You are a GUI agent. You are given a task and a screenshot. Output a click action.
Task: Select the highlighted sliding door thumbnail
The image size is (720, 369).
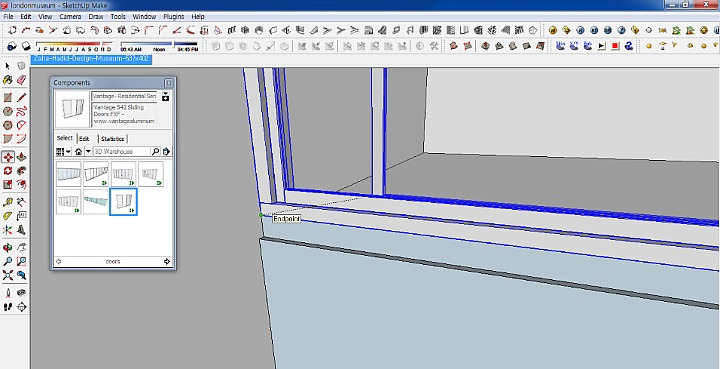124,201
